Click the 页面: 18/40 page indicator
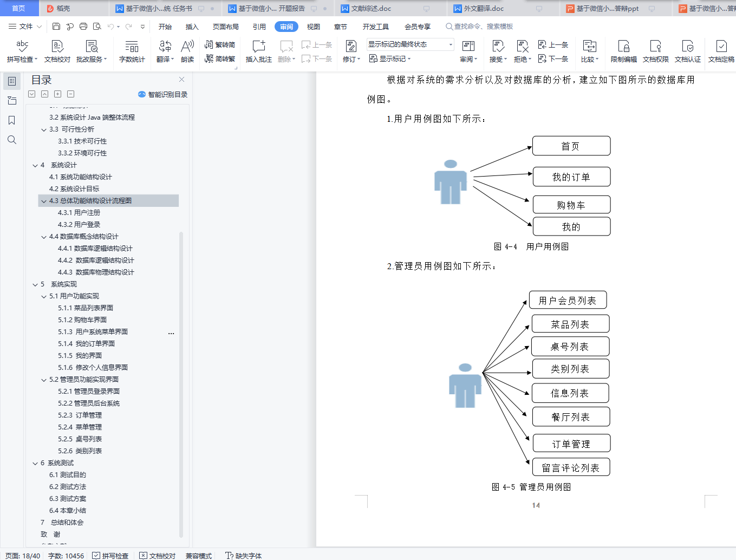736x560 pixels. coord(23,556)
